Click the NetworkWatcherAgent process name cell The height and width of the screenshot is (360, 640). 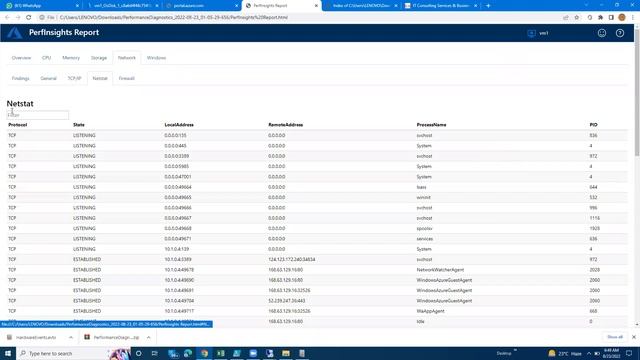pos(440,270)
